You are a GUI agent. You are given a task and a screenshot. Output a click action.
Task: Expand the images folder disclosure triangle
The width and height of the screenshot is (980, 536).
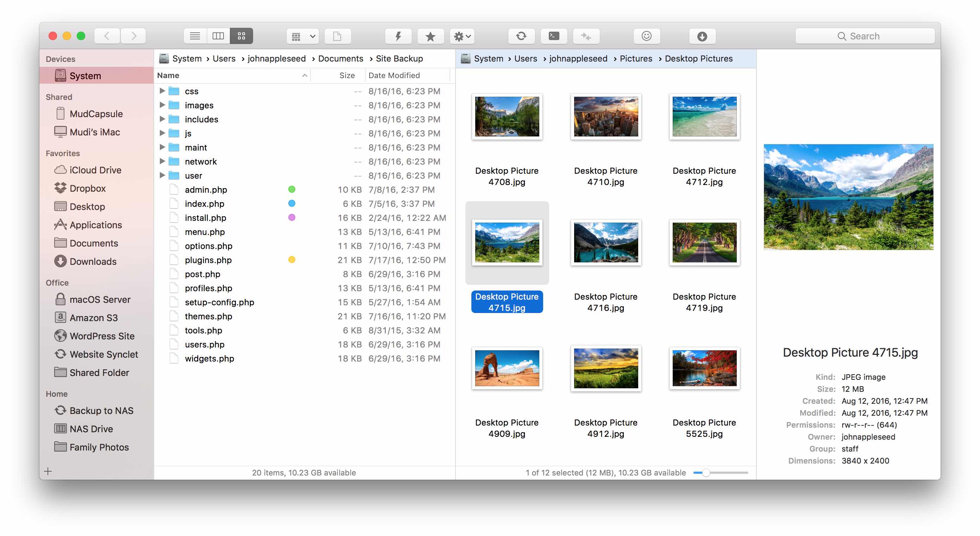pos(162,105)
